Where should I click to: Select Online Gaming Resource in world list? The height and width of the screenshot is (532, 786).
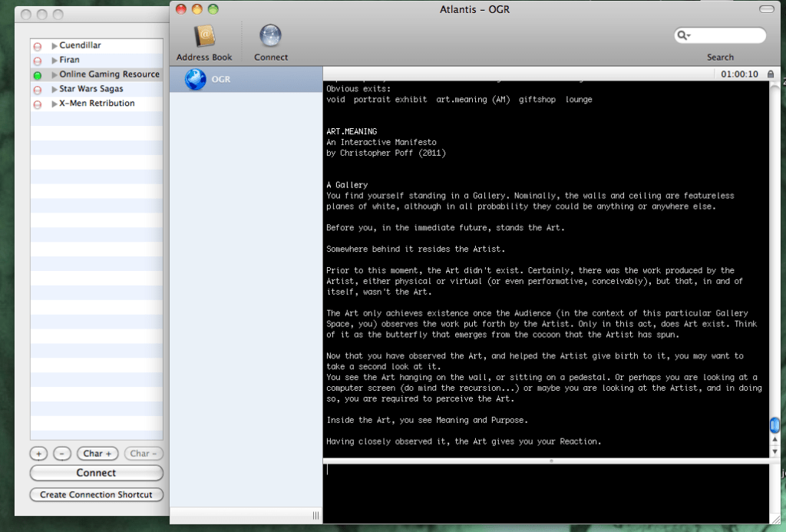click(x=109, y=74)
